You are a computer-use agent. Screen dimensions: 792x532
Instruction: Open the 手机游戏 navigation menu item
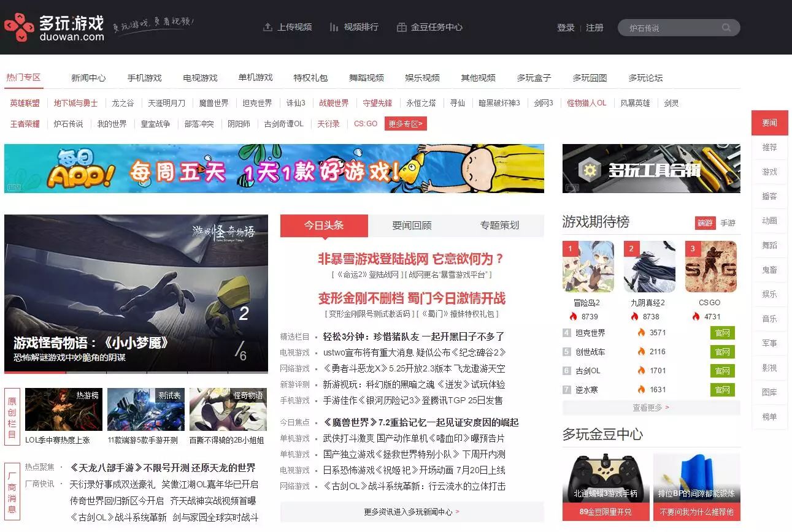(x=144, y=78)
